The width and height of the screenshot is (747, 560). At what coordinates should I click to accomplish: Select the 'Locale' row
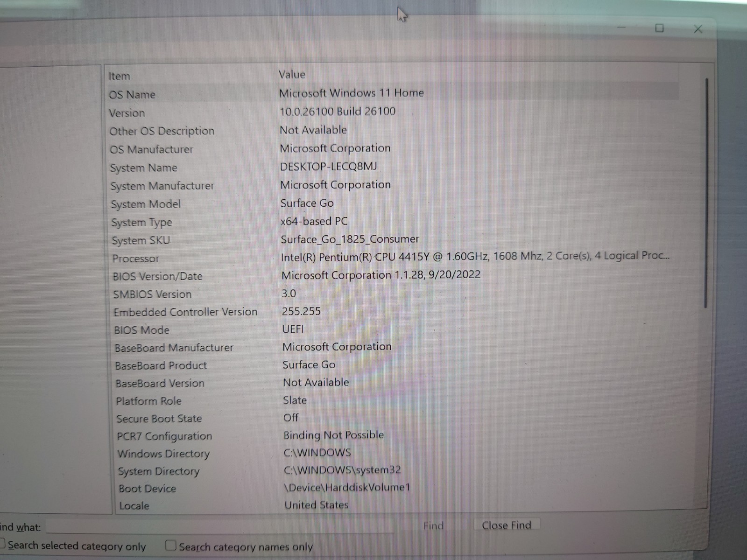[393, 505]
